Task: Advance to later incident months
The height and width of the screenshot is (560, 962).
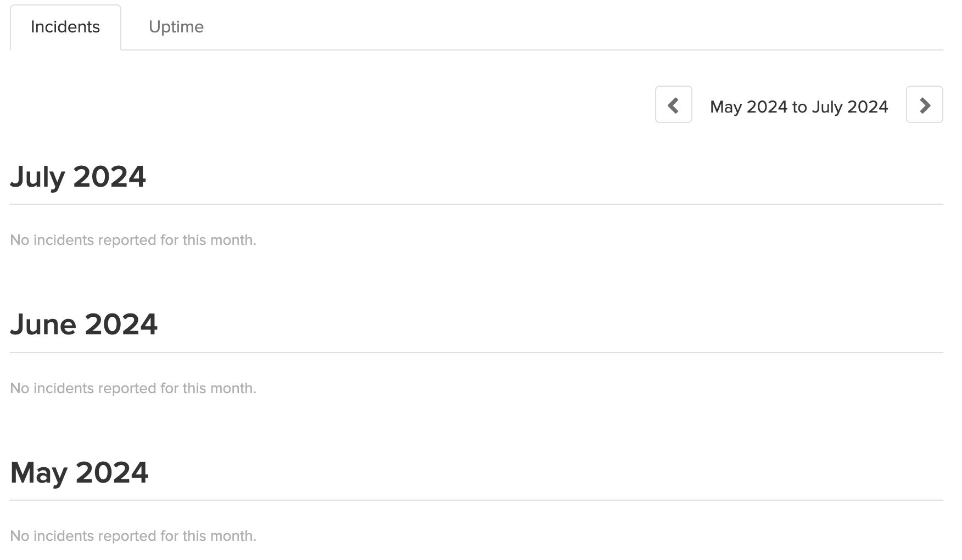Action: (925, 105)
